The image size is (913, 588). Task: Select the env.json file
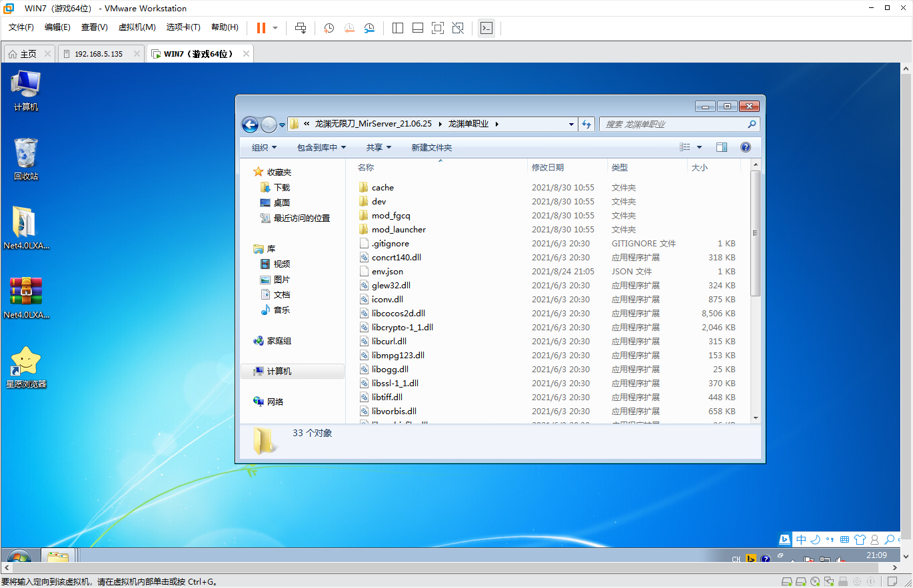pyautogui.click(x=387, y=272)
